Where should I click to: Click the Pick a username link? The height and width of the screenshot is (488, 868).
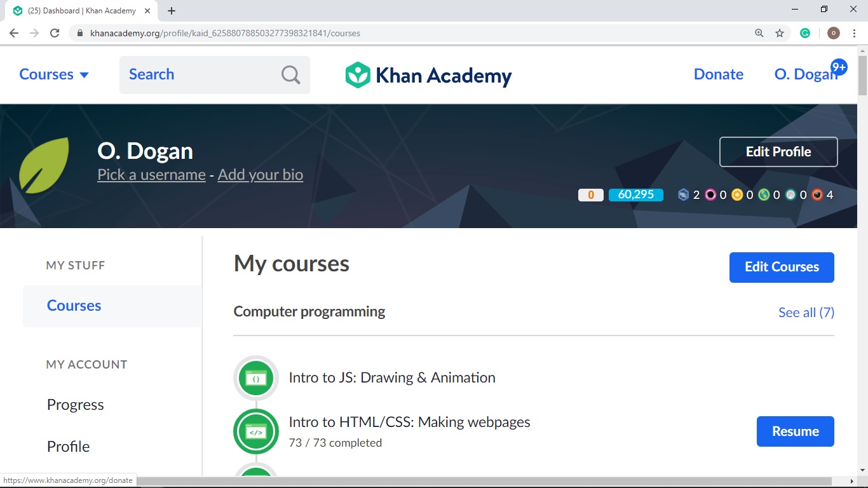[151, 175]
